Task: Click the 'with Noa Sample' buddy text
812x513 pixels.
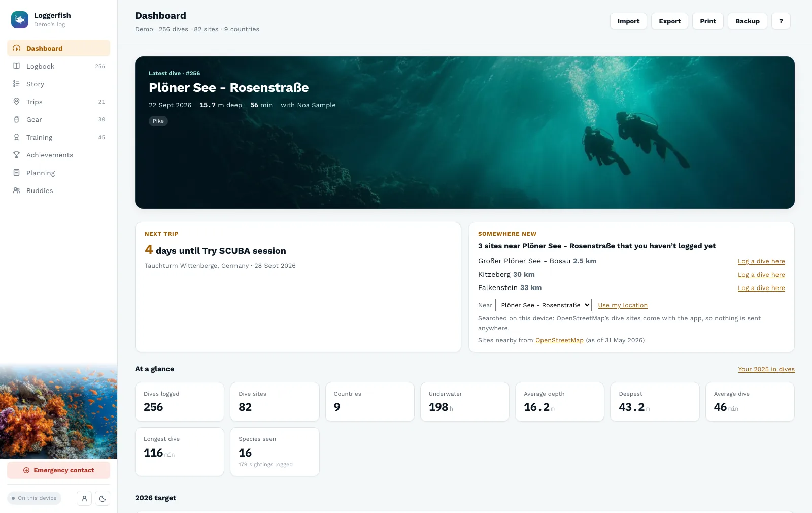Action: [308, 105]
